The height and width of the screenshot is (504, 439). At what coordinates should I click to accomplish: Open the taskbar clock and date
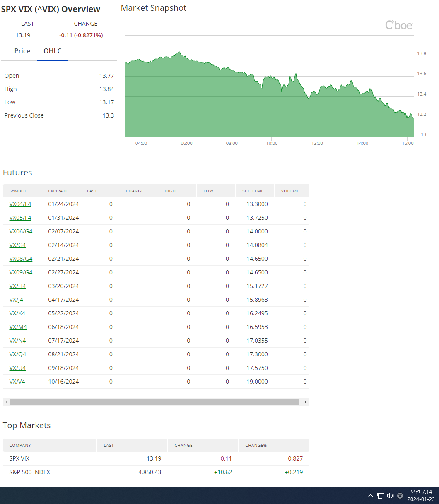pyautogui.click(x=421, y=496)
